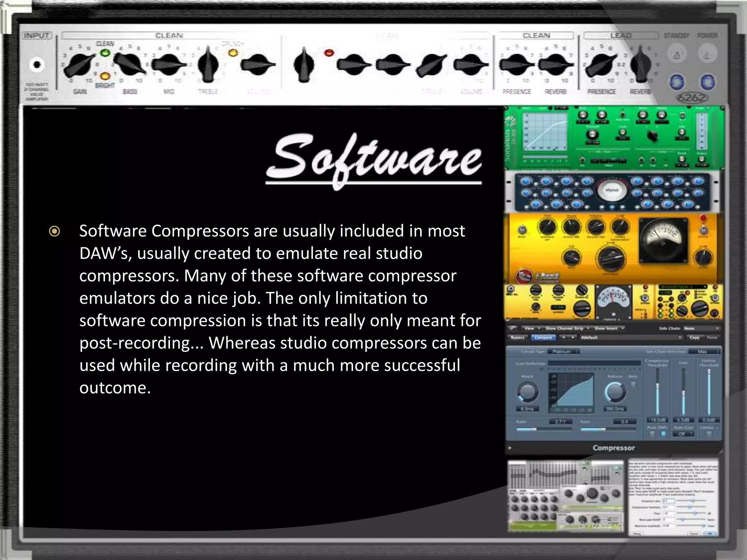This screenshot has height=560, width=747.
Task: Adjust the Compressor Threshold vertical slider
Action: (x=657, y=392)
